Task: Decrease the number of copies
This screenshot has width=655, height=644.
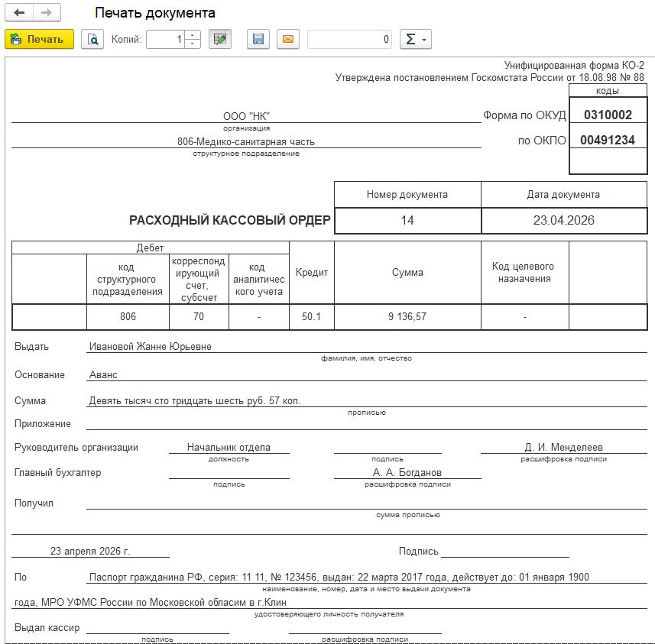Action: (x=192, y=44)
